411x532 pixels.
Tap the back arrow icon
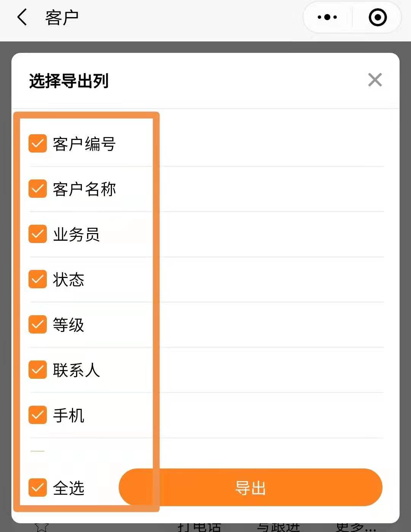pyautogui.click(x=22, y=17)
